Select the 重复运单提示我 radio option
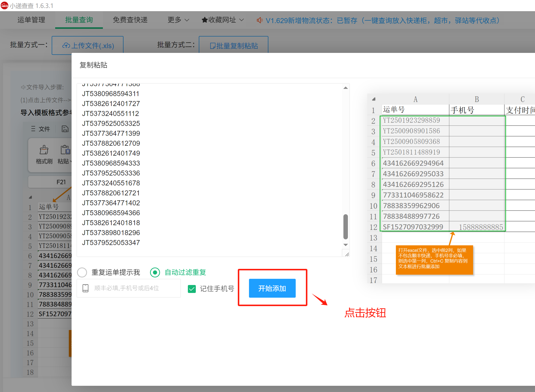535x392 pixels. coord(82,272)
